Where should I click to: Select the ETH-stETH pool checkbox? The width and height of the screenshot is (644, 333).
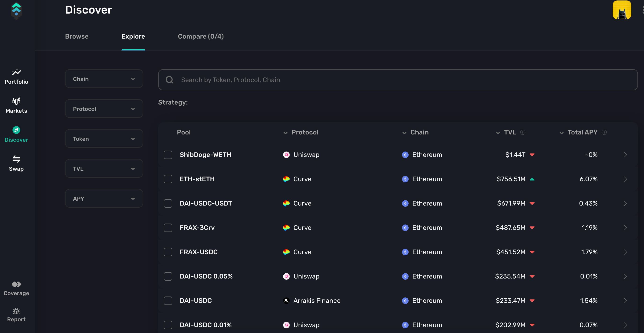(x=168, y=179)
